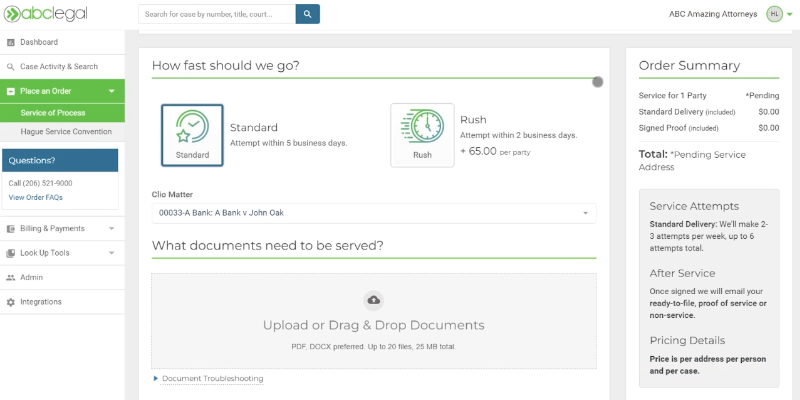Click the HL user avatar
This screenshot has height=400, width=800.
click(x=774, y=14)
